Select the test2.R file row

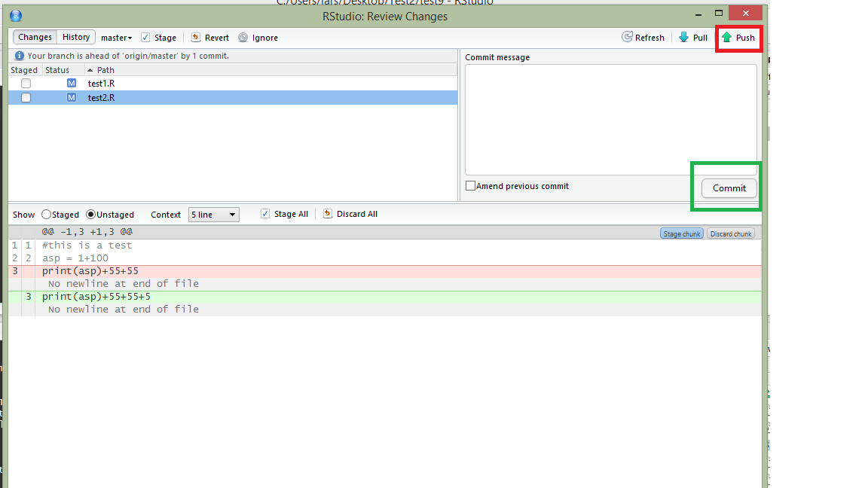233,97
